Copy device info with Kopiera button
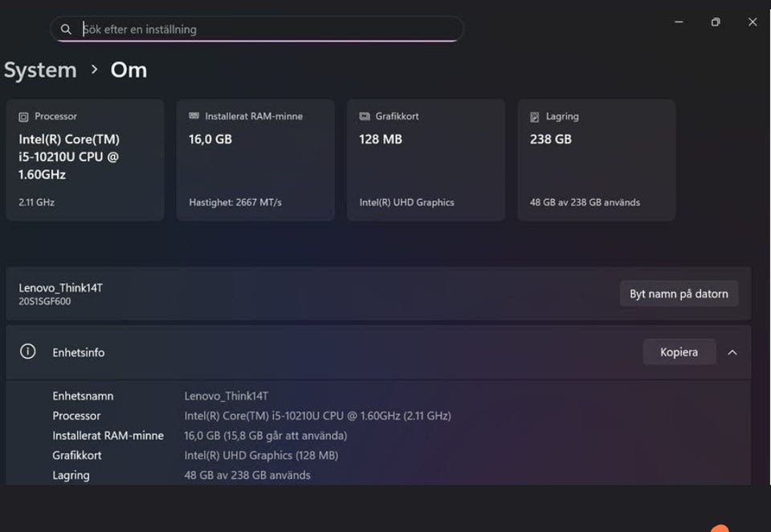The height and width of the screenshot is (532, 771). (679, 352)
